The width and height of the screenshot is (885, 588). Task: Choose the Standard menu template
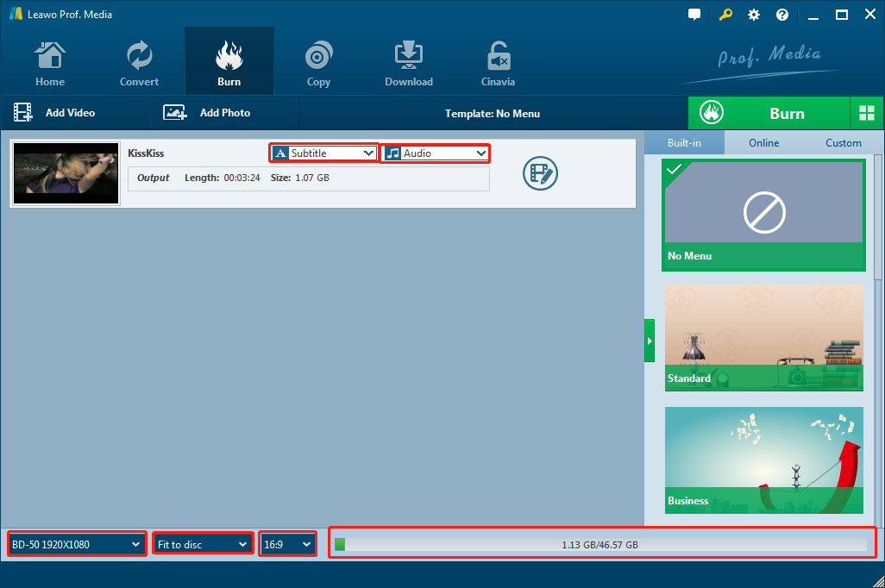(x=763, y=337)
